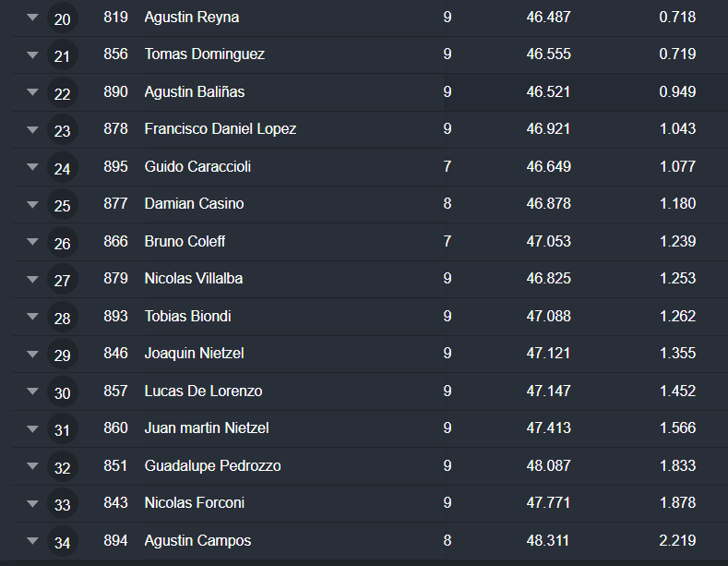This screenshot has height=566, width=728.
Task: Expand the row for position 21
Action: point(33,55)
